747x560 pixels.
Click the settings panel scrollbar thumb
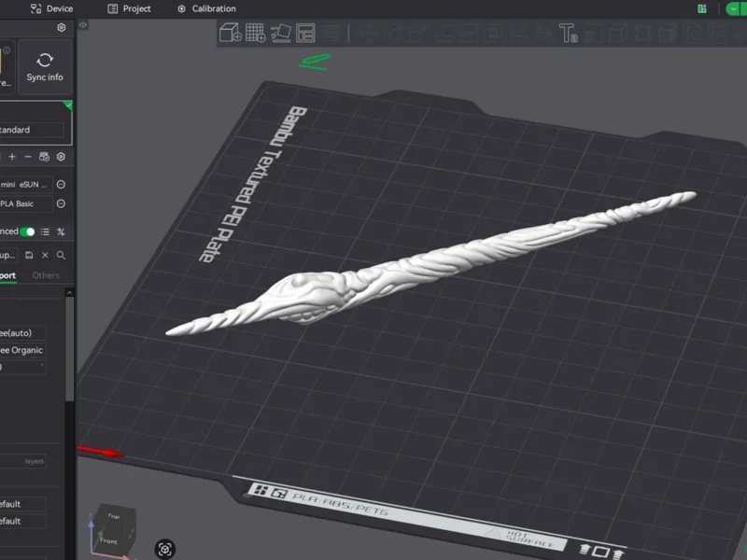coord(69,349)
